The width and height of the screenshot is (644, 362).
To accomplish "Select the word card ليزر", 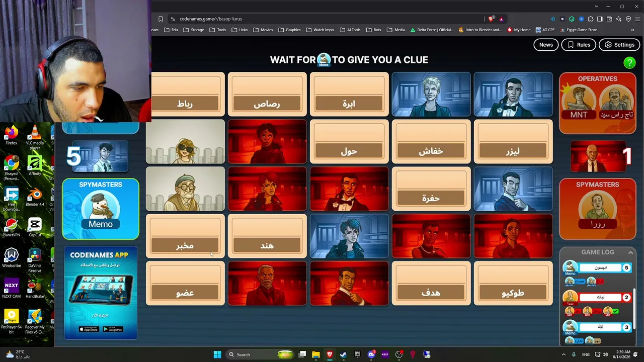I will (x=513, y=141).
